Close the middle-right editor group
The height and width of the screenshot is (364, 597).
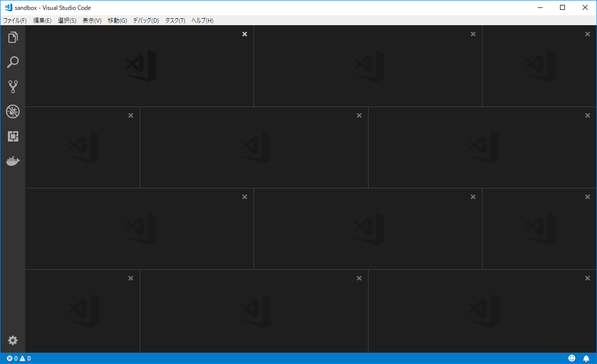587,115
